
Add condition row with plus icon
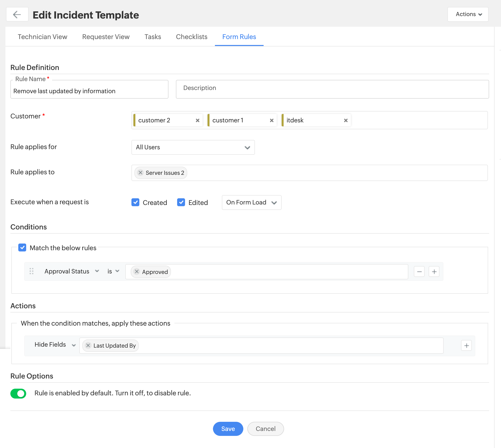click(x=434, y=272)
